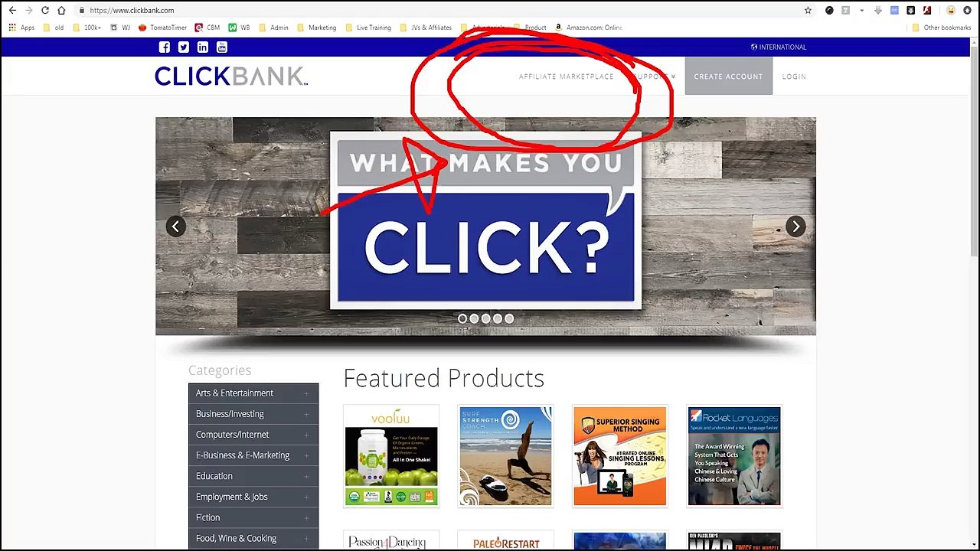Open ClickBank's LinkedIn page icon

pyautogui.click(x=202, y=47)
